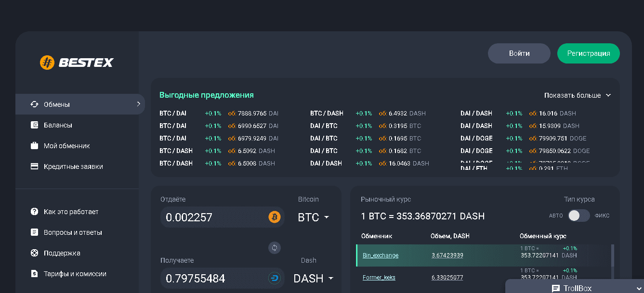Click the orange Bitcoin coin icon
Image resolution: width=644 pixels, height=293 pixels.
(x=275, y=217)
